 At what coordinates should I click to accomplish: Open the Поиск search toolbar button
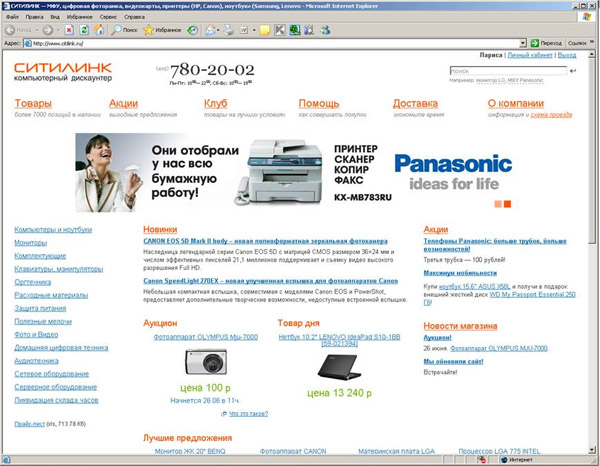click(x=124, y=30)
